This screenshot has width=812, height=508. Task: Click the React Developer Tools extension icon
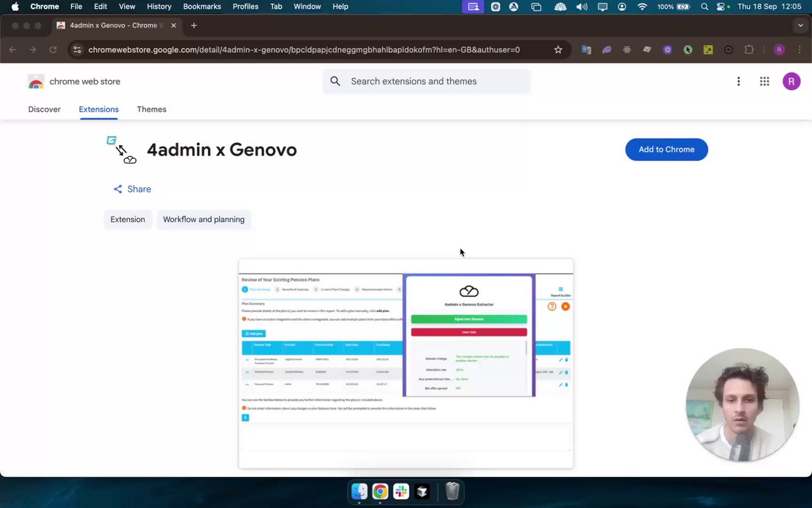pos(627,50)
